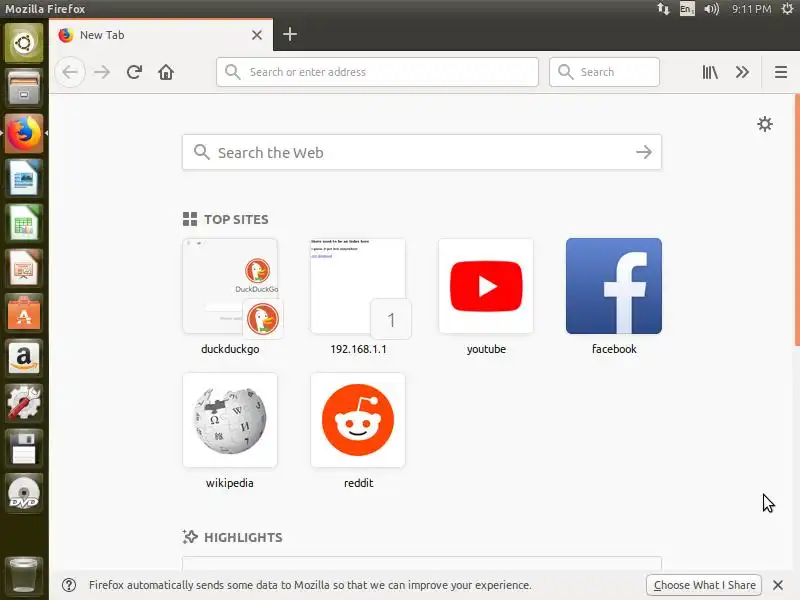Viewport: 800px width, 600px height.
Task: Dismiss the data sharing notification bar
Action: click(x=778, y=585)
